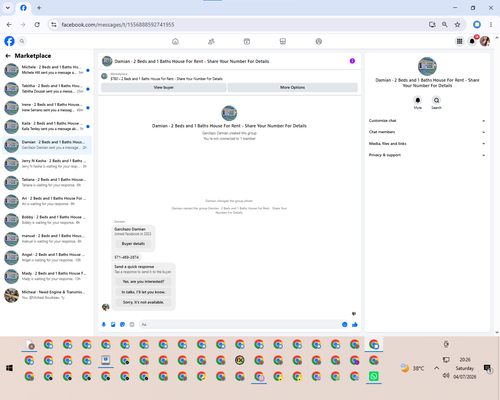
Task: Open Chrome's three-dot menu
Action: point(491,25)
